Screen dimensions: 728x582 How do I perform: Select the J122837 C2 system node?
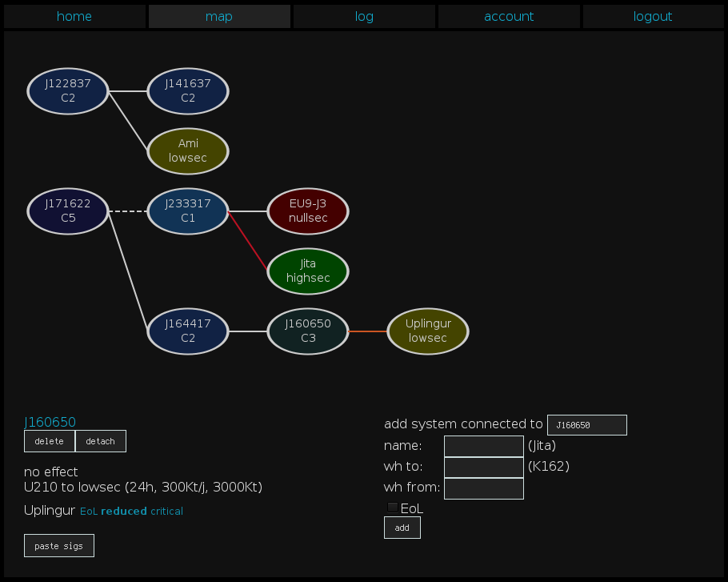click(x=68, y=91)
